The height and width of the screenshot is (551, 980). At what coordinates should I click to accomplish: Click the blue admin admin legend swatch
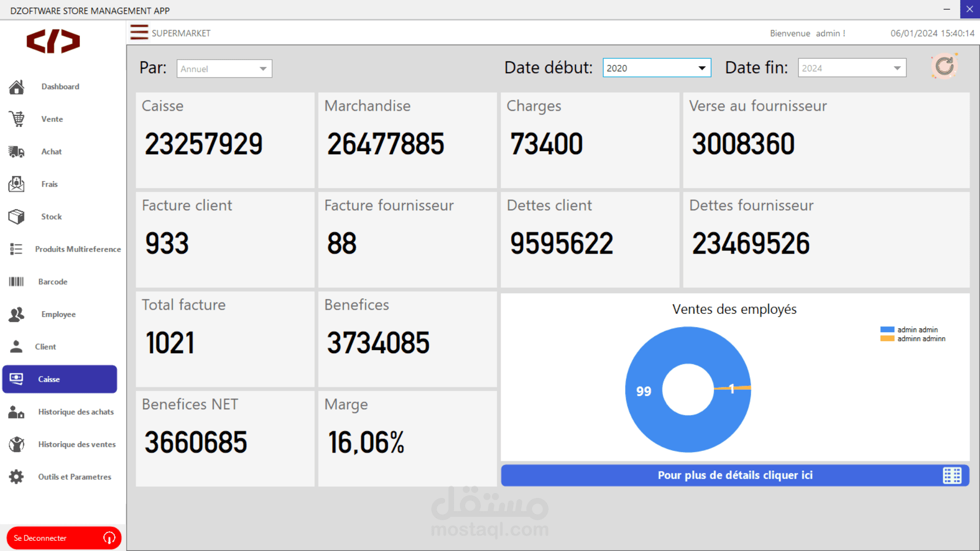pyautogui.click(x=887, y=330)
